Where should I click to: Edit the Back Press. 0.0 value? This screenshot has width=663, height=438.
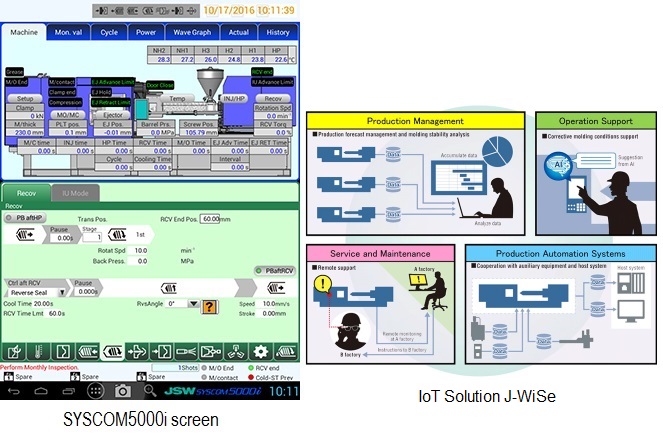tap(140, 261)
